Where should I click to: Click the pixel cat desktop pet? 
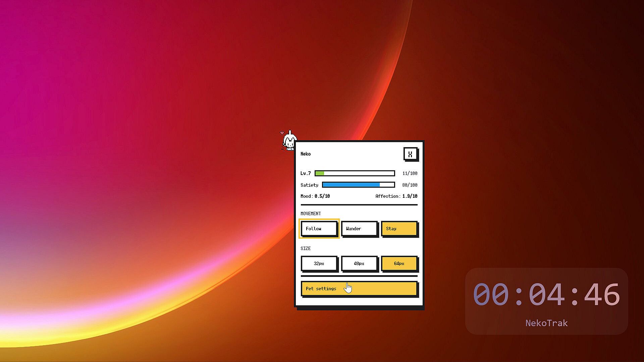(x=289, y=141)
